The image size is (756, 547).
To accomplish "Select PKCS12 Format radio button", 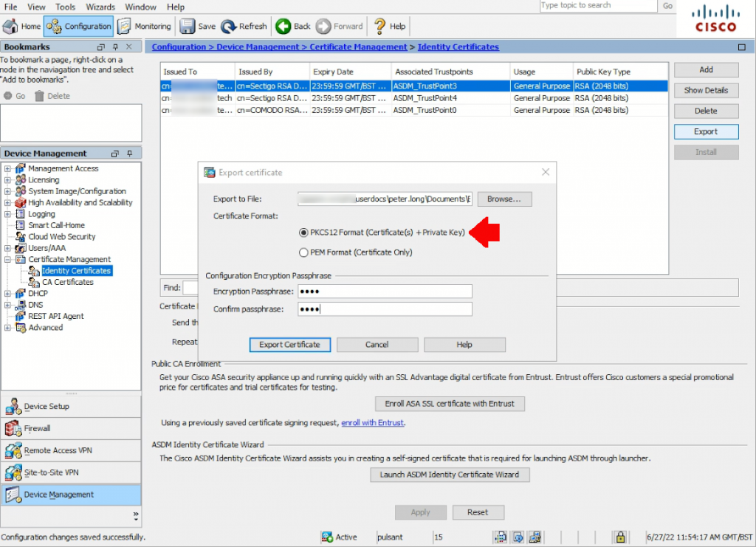I will tap(303, 233).
